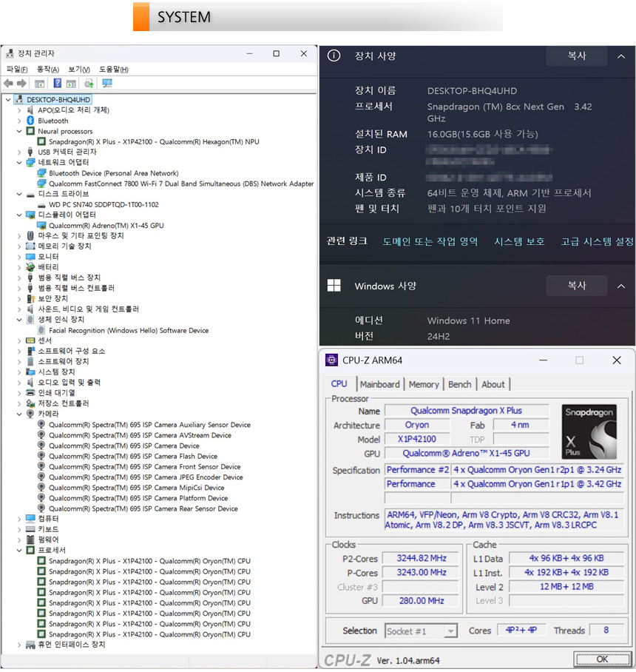Viewport: 636px width, 672px height.
Task: Click the Snapdragon X Plus logo in CPU-Z
Action: (x=589, y=431)
